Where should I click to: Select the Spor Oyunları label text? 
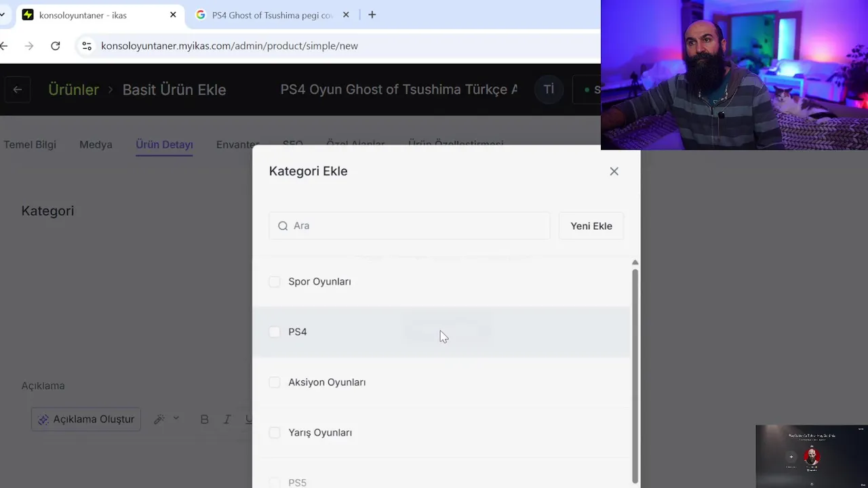(319, 281)
